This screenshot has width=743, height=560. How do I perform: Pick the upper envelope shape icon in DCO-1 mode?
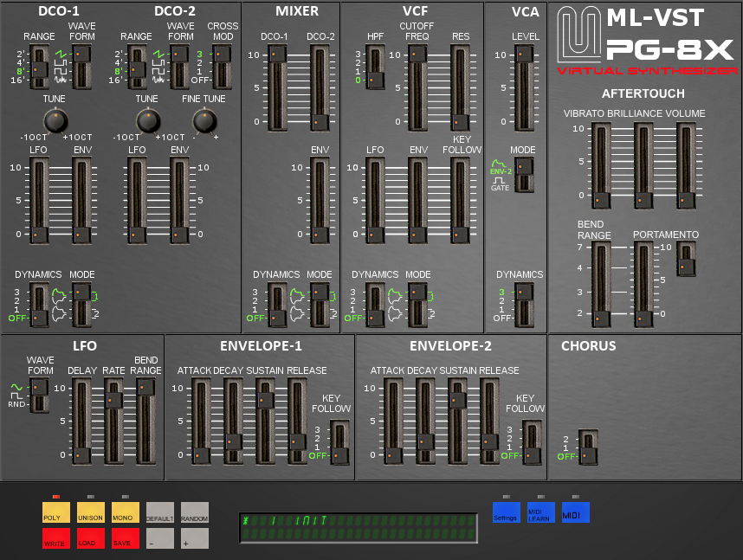(x=59, y=296)
